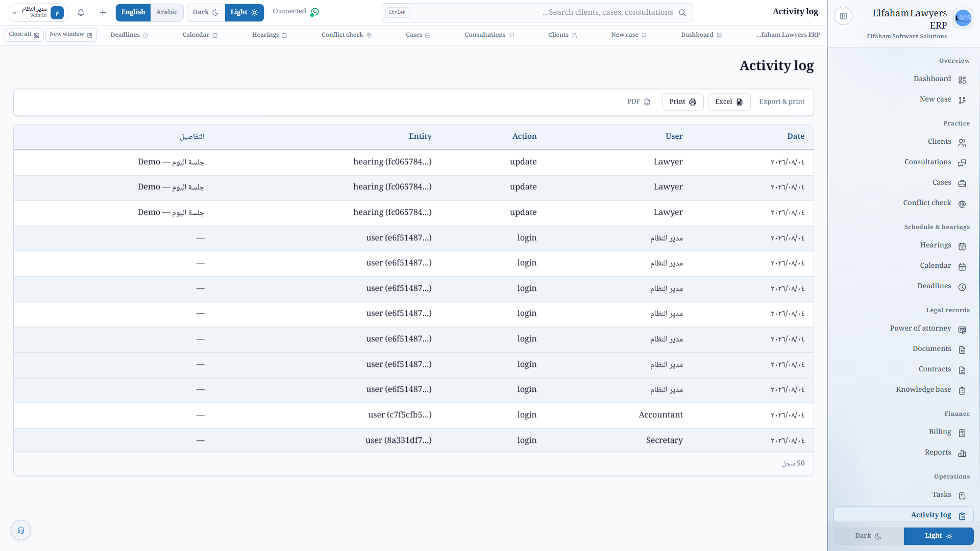Click the 50 records count text
Image resolution: width=980 pixels, height=551 pixels.
[x=793, y=464]
